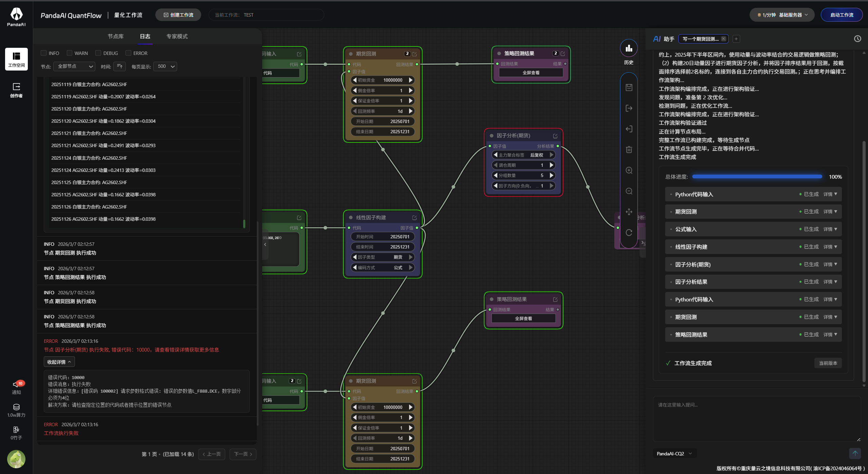Step 主力聚合标签 back with its left arrow
The height and width of the screenshot is (474, 868).
point(496,155)
